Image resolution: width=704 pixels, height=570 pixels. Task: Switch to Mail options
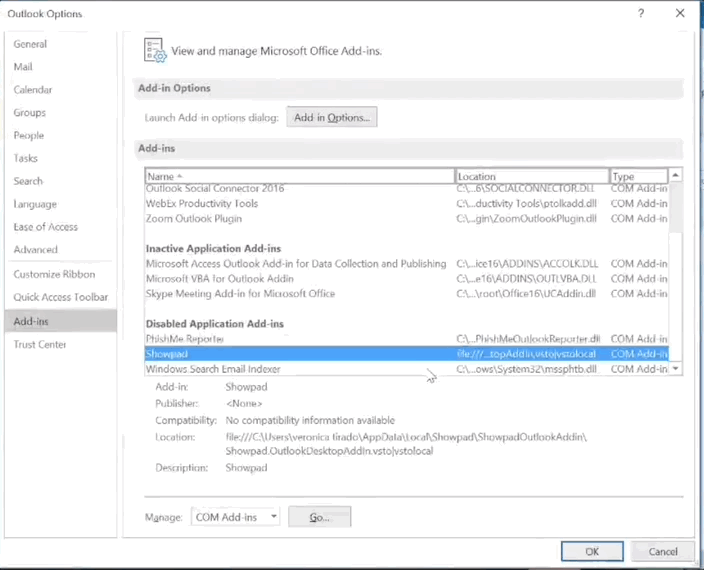[23, 67]
